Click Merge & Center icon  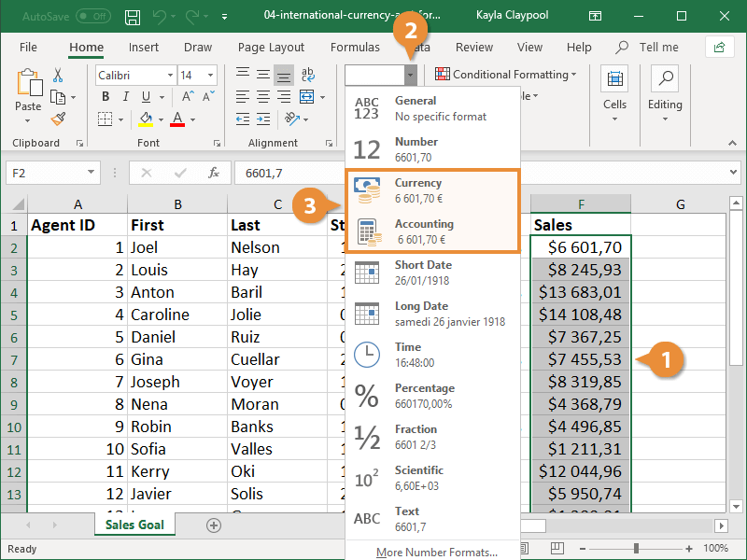307,97
